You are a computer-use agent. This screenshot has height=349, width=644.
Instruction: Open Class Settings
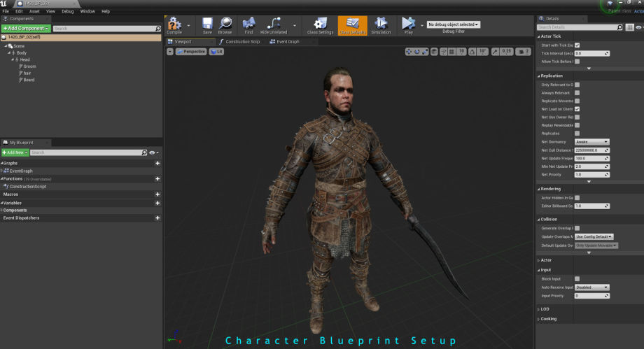point(320,25)
